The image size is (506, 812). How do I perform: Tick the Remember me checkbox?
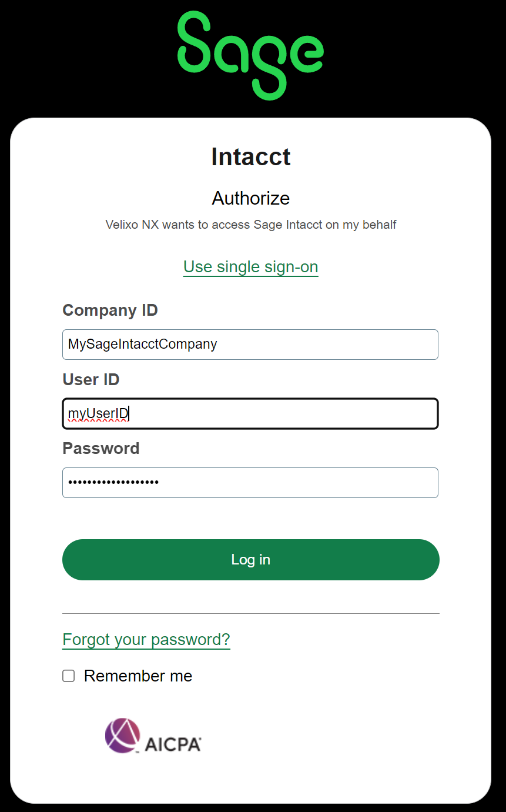click(x=69, y=676)
